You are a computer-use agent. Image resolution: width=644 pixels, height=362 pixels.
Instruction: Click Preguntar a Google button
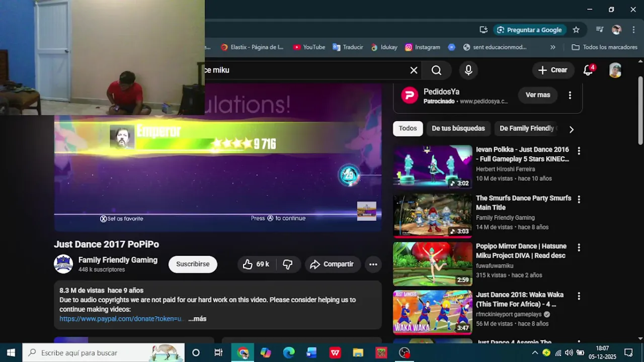[529, 30]
